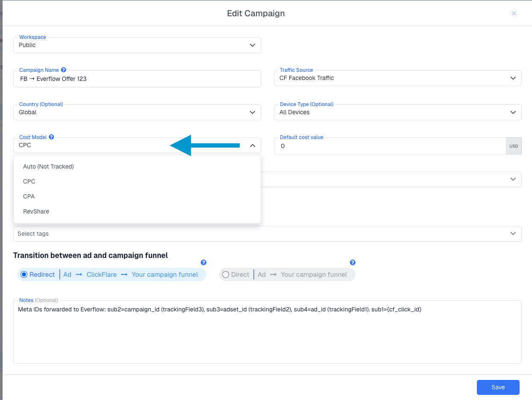Open the Country dropdown set to Global
Screen dimensions: 532x400
(x=137, y=113)
